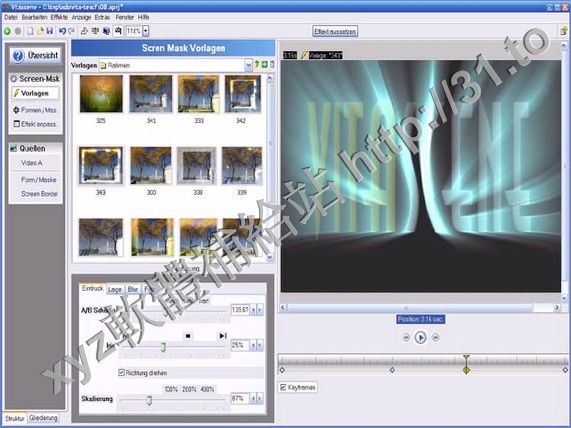Screen dimensions: 571x428
Task: Click the gray circle toolbar icon
Action: (x=17, y=31)
